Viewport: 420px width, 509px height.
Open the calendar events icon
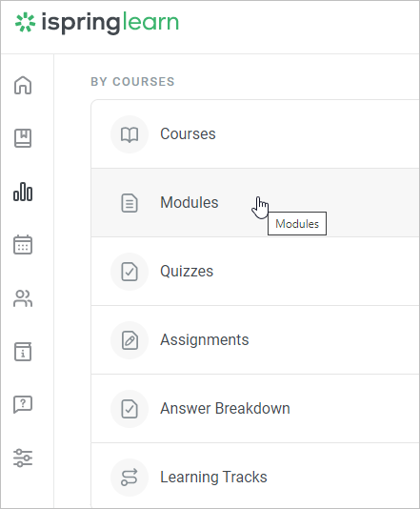tap(23, 245)
